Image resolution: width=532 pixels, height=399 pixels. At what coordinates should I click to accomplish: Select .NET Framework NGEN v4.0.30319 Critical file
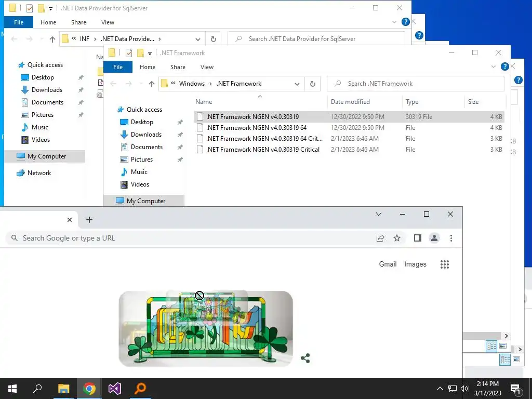349,149
